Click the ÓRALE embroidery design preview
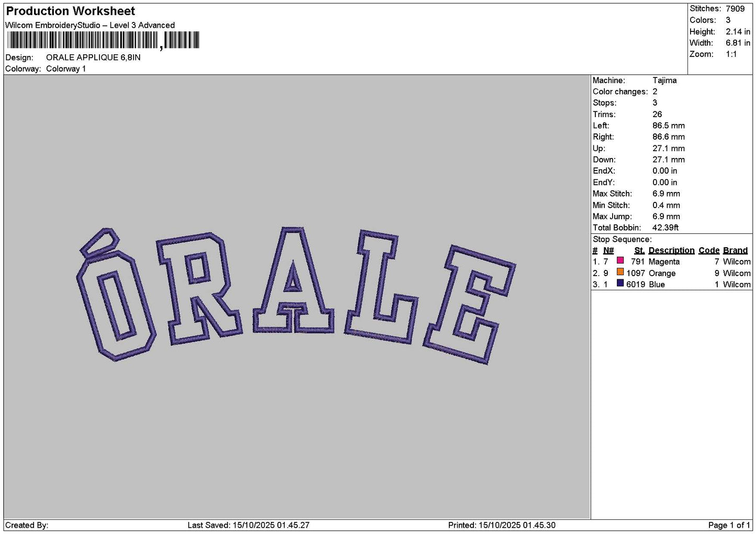Screen dimensions: 756x534 pos(296,296)
